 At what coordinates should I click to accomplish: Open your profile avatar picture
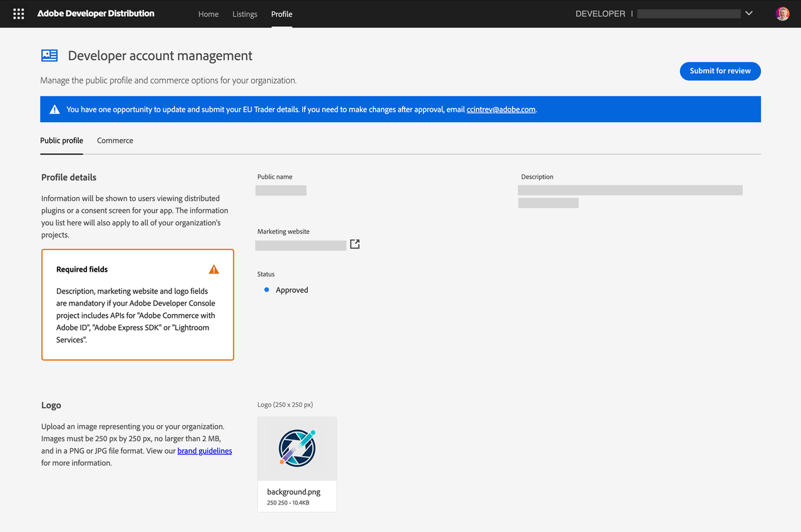tap(782, 13)
